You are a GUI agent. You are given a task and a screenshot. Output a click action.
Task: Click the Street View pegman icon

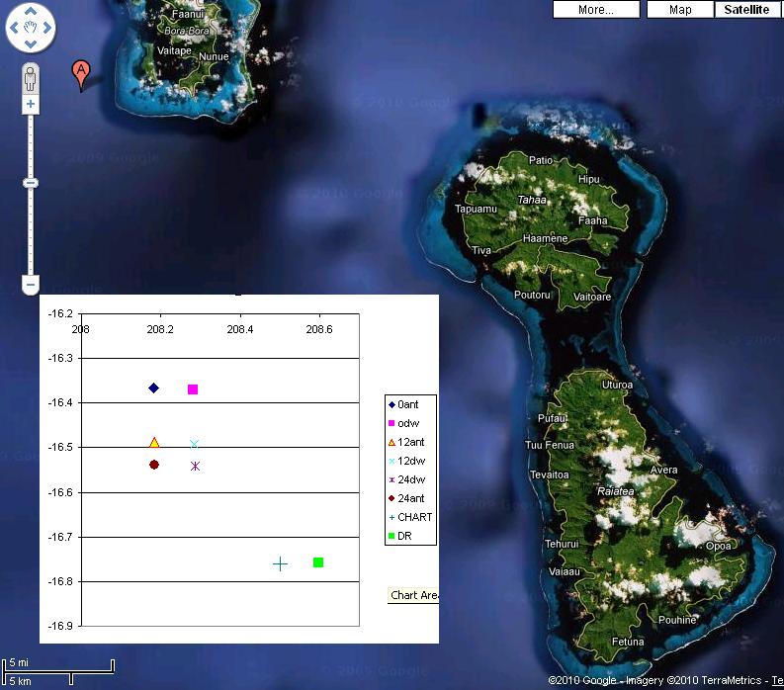coord(31,78)
